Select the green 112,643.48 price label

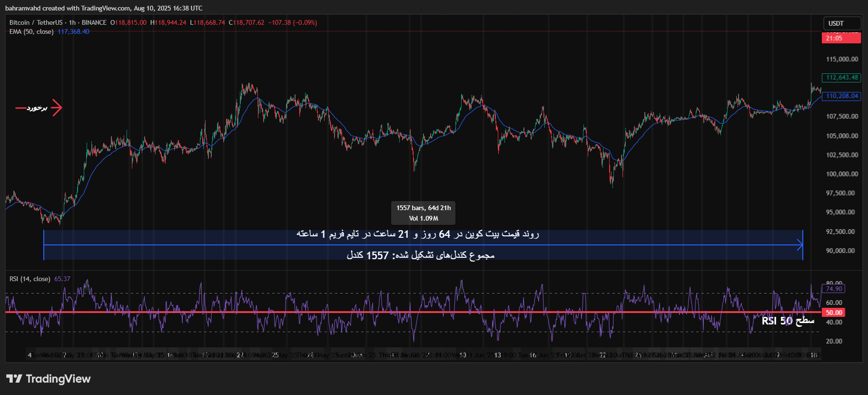tap(841, 78)
